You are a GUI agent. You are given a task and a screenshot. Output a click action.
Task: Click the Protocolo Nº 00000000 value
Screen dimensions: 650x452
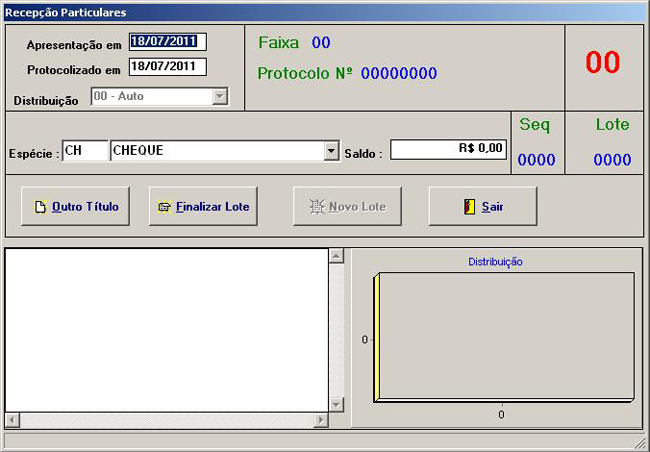coord(399,73)
